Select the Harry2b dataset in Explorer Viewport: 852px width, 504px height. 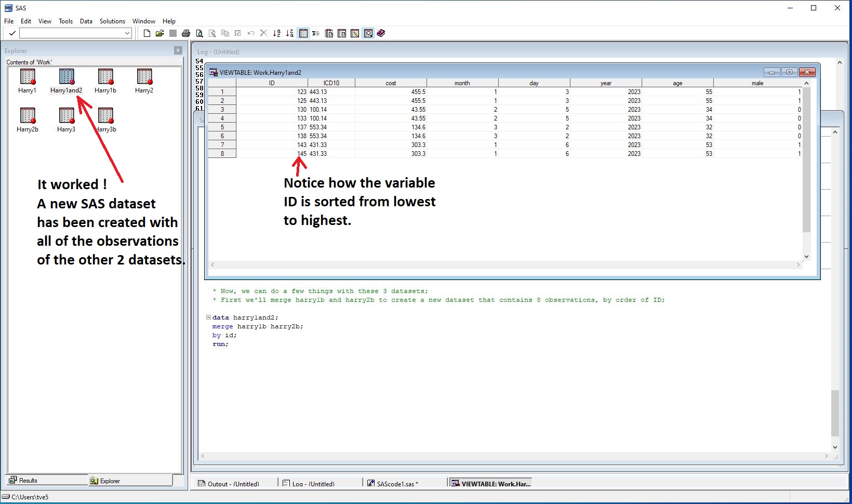(x=27, y=115)
